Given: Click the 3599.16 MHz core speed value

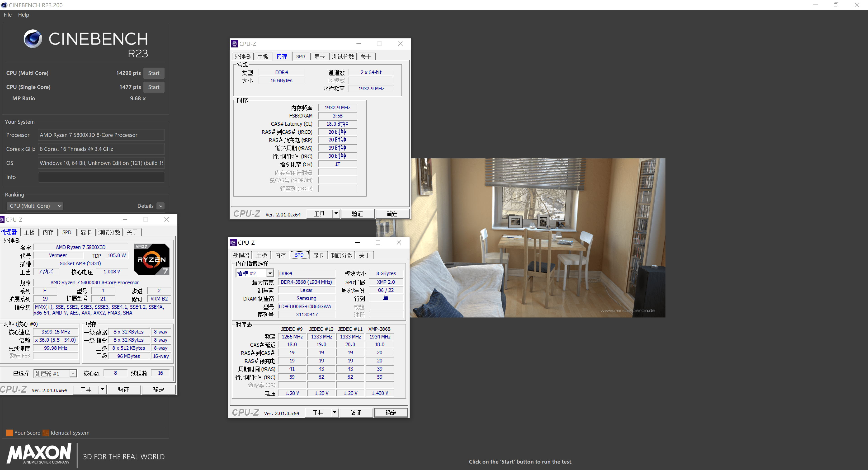Looking at the screenshot, I should pos(56,332).
